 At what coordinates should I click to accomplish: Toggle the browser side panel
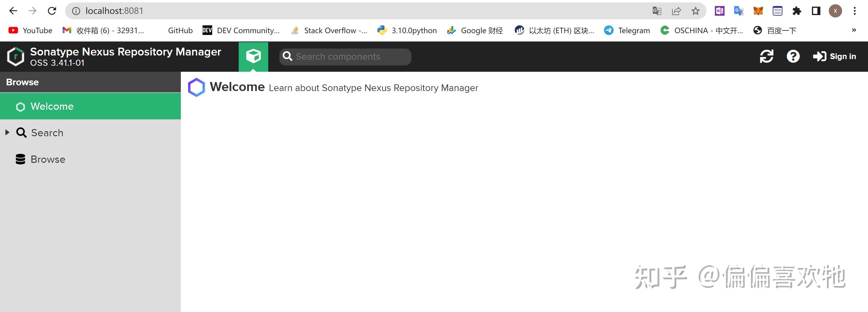816,11
